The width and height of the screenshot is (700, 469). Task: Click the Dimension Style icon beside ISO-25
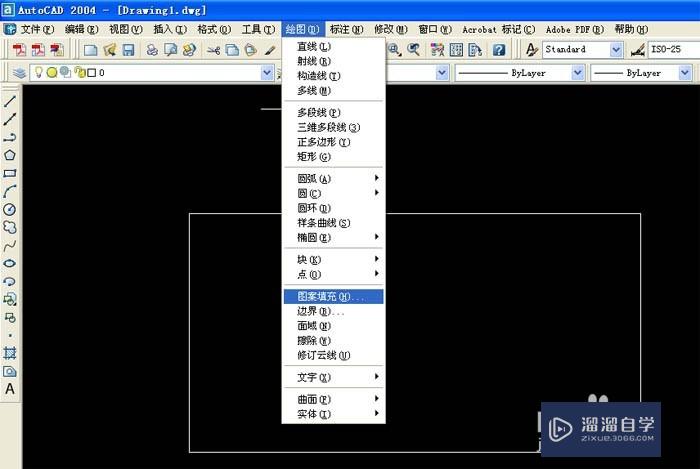(638, 50)
